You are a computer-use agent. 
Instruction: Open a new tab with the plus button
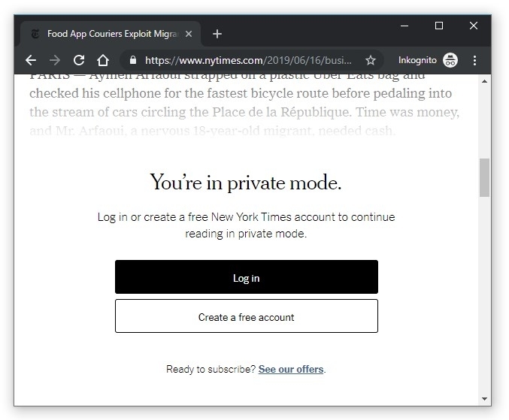coord(217,34)
